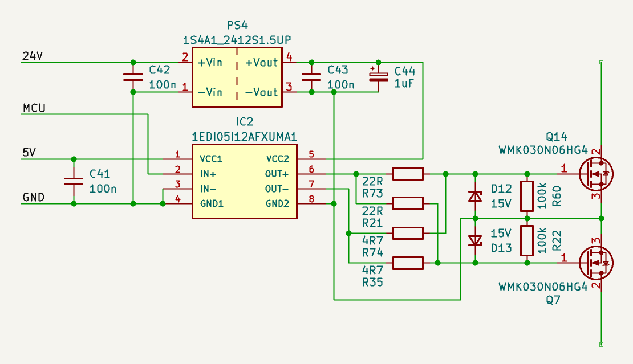The height and width of the screenshot is (364, 633).
Task: Select the 1S4A1_2412S1.5UP value text
Action: 237,40
